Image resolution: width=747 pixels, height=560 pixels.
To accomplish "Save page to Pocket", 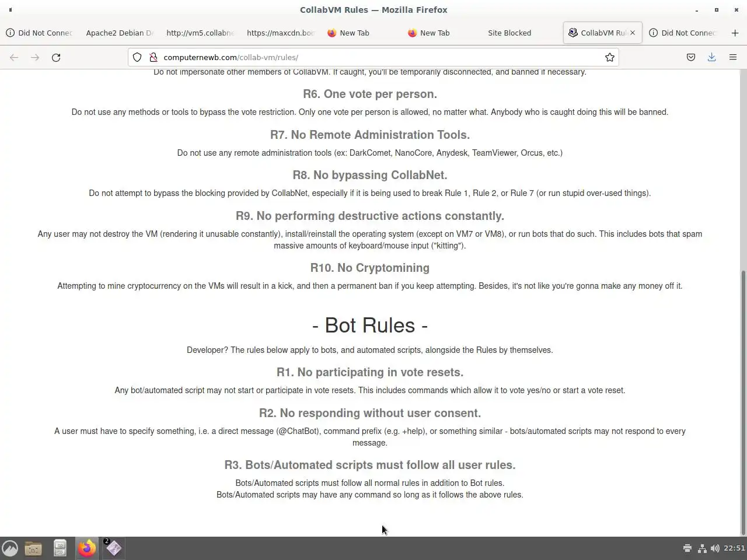I will 691,57.
